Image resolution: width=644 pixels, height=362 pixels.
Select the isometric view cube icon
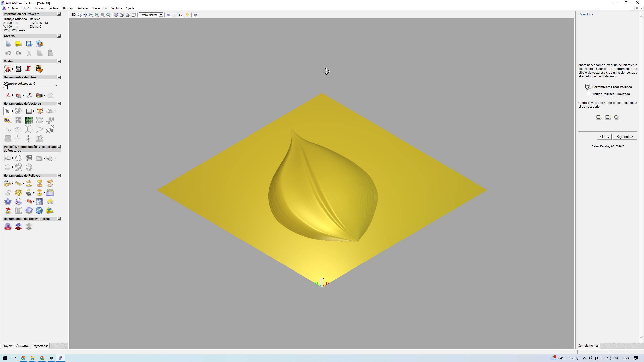(116, 15)
